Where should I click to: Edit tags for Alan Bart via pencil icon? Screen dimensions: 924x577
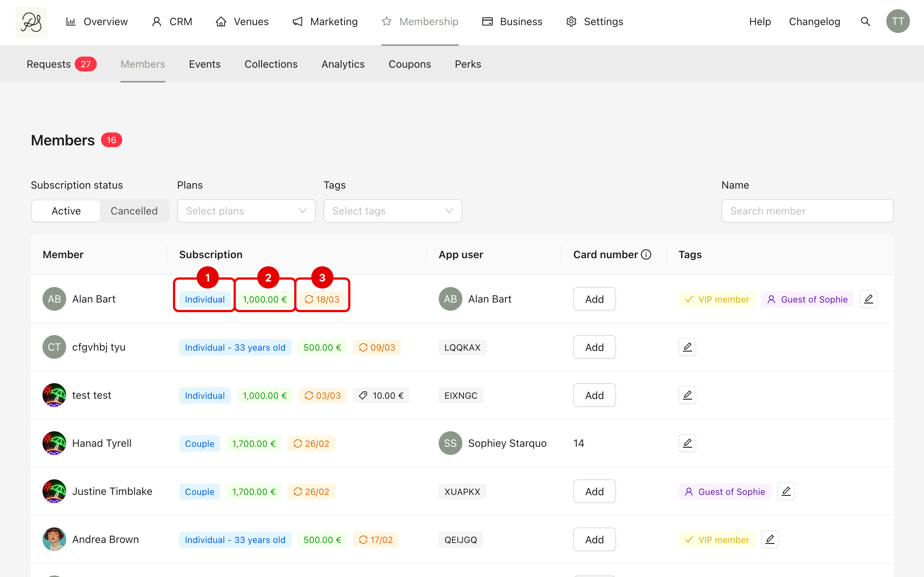[868, 299]
